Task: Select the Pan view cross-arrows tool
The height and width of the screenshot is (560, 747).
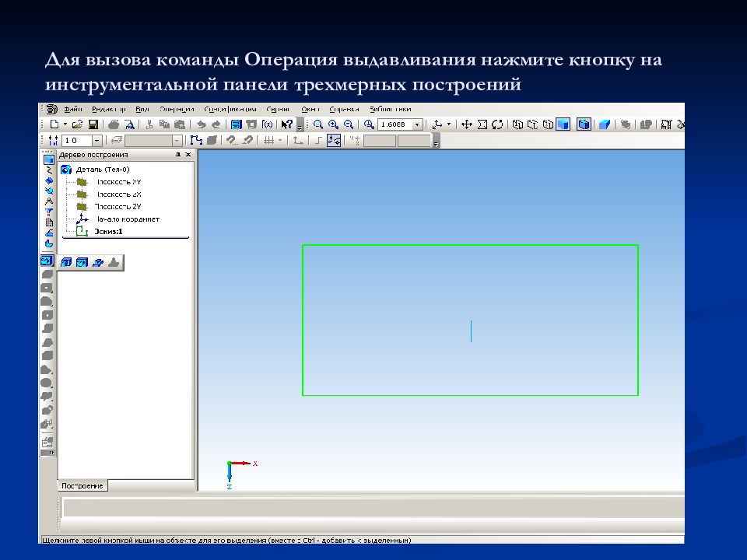Action: pos(467,124)
